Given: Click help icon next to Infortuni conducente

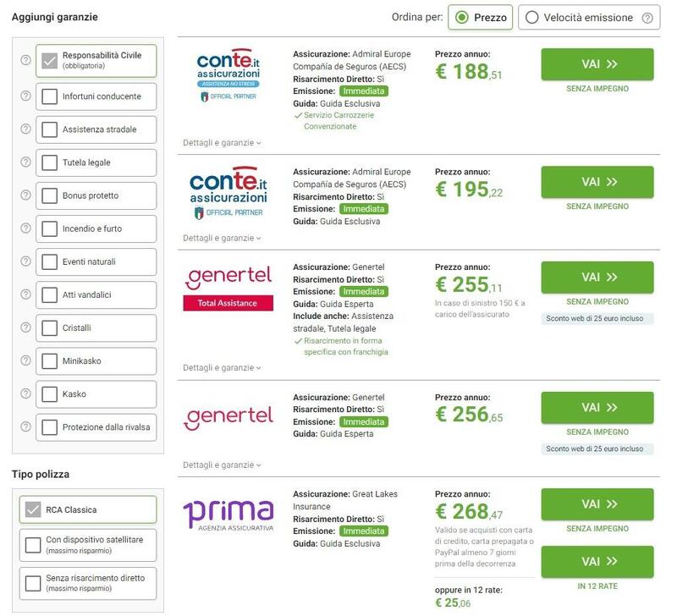Looking at the screenshot, I should (x=25, y=96).
